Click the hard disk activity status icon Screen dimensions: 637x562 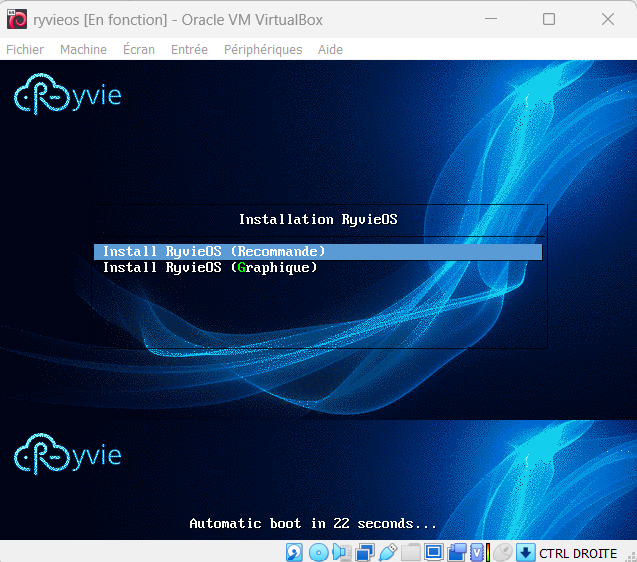pyautogui.click(x=294, y=553)
